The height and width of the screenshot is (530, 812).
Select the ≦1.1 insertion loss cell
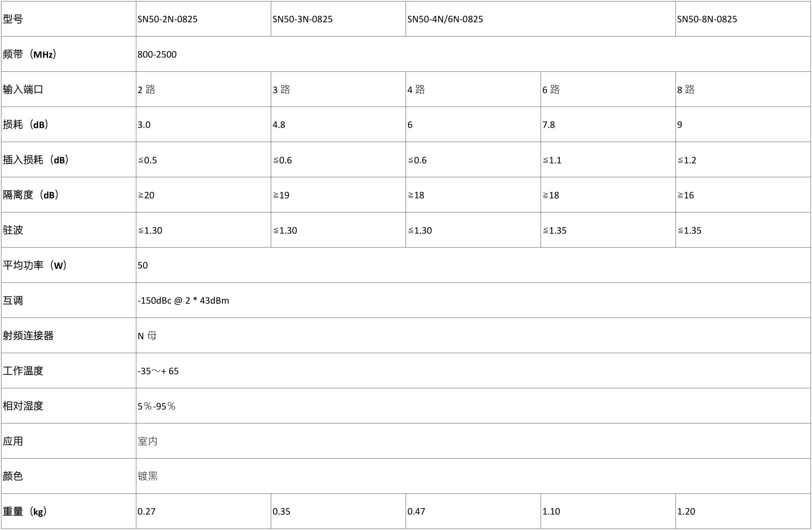click(x=608, y=159)
